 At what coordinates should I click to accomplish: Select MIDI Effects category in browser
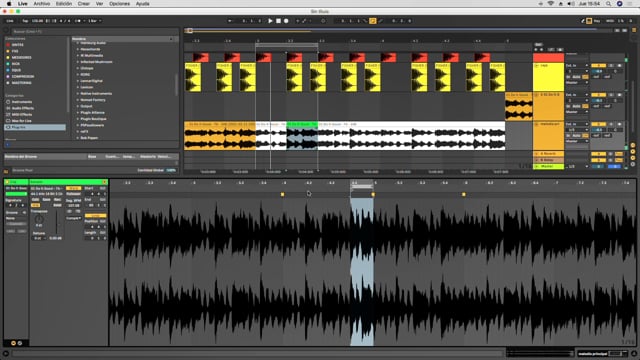coord(22,115)
